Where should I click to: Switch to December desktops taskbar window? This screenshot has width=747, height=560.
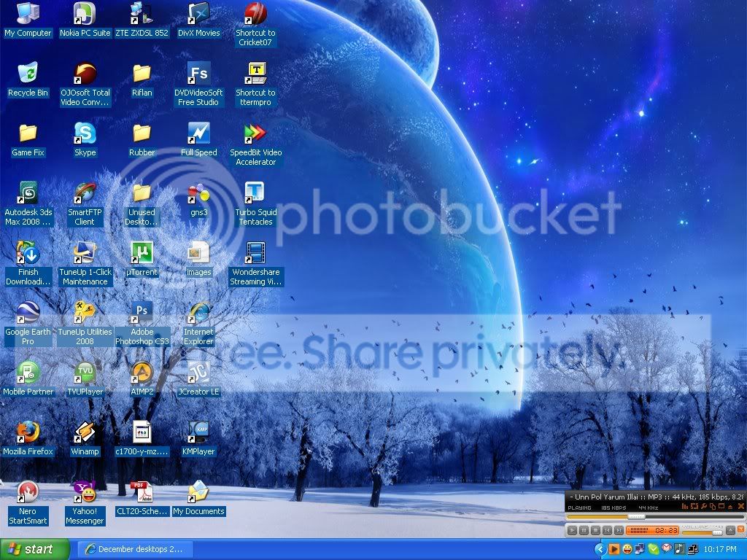135,550
